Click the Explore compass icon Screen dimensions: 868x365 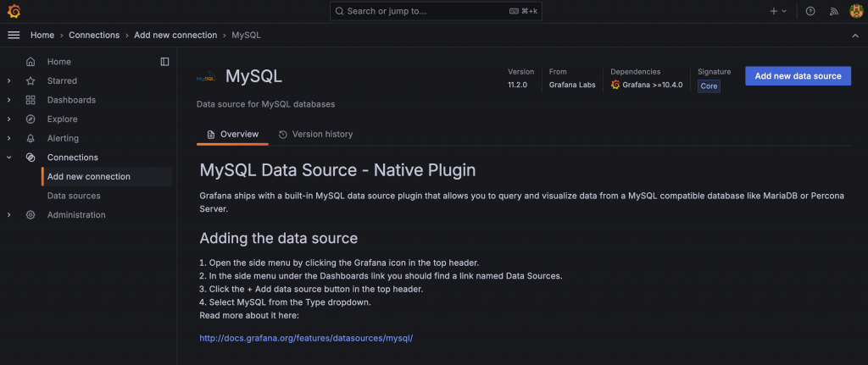[x=31, y=119]
